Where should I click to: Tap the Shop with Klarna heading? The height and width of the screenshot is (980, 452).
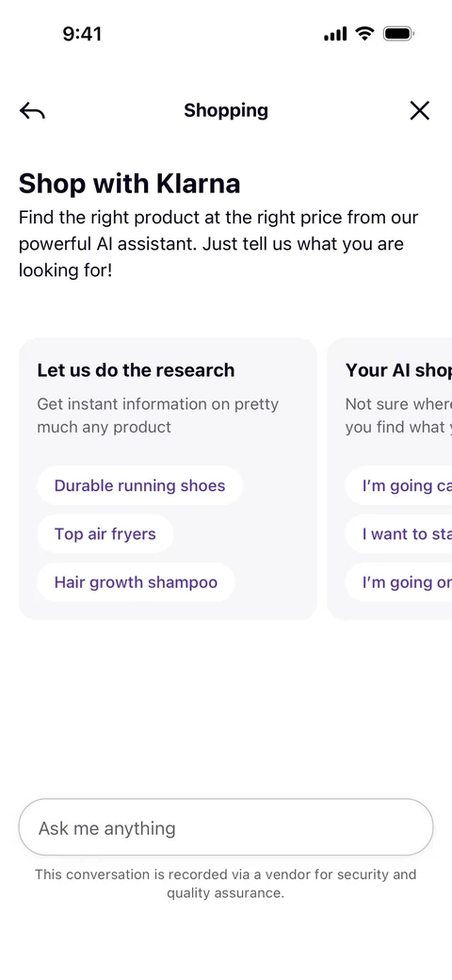point(129,184)
